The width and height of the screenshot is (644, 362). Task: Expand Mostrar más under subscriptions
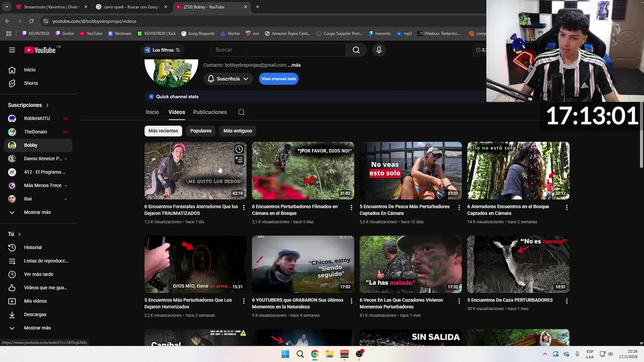pyautogui.click(x=38, y=212)
